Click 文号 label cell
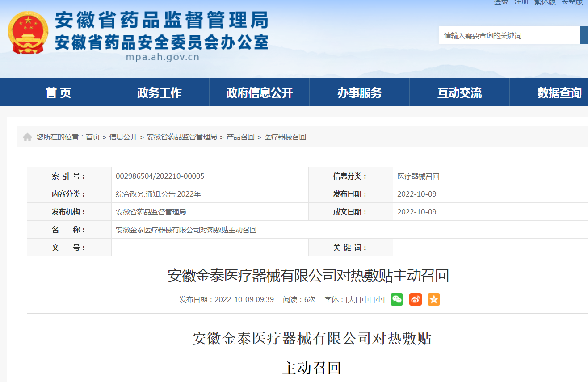Screen dimensions: 588x382 (x=69, y=248)
